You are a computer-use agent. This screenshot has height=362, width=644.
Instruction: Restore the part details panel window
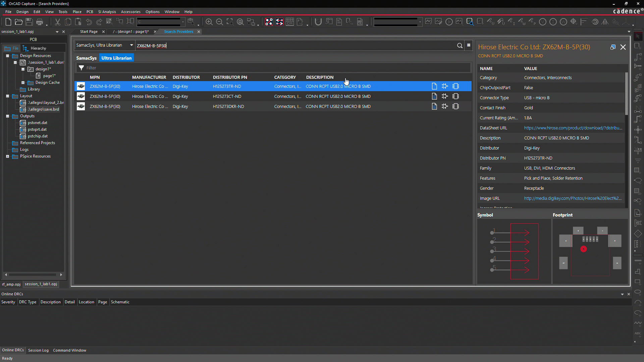pos(613,47)
